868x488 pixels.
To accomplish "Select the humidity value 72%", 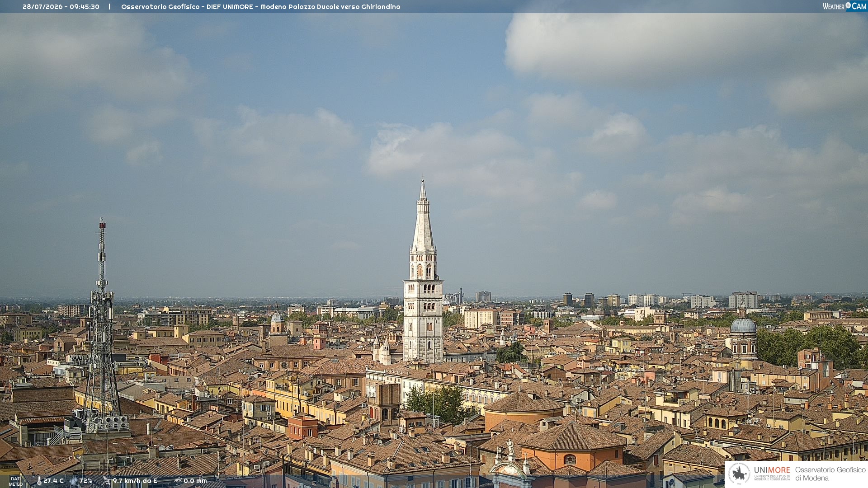I will pos(86,481).
